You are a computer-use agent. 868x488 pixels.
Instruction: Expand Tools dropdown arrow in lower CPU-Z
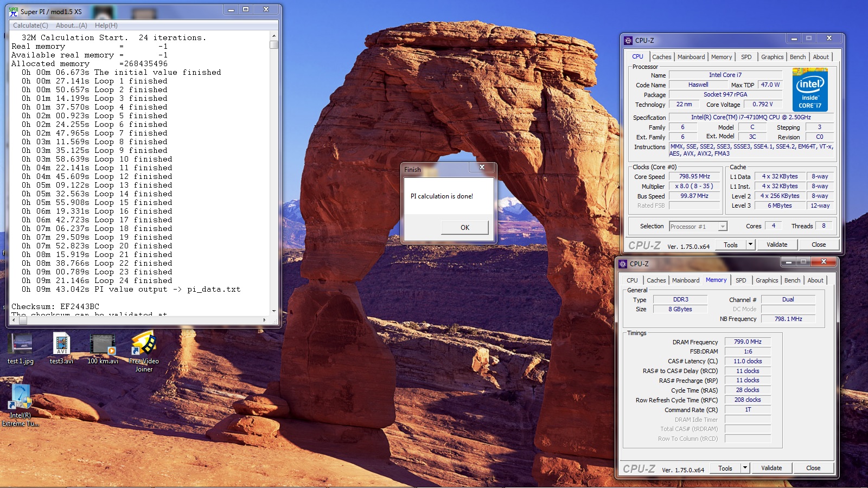745,468
